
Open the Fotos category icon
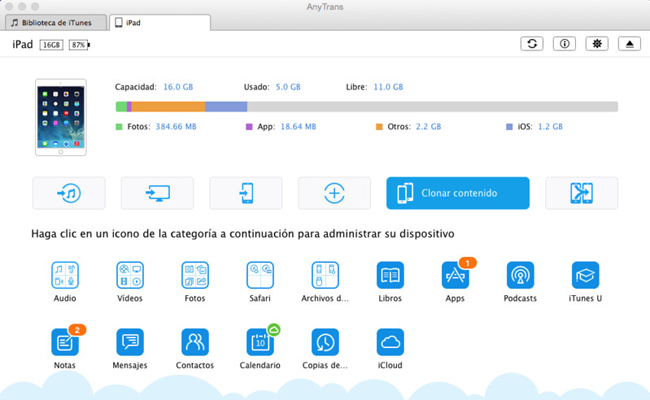tap(195, 275)
